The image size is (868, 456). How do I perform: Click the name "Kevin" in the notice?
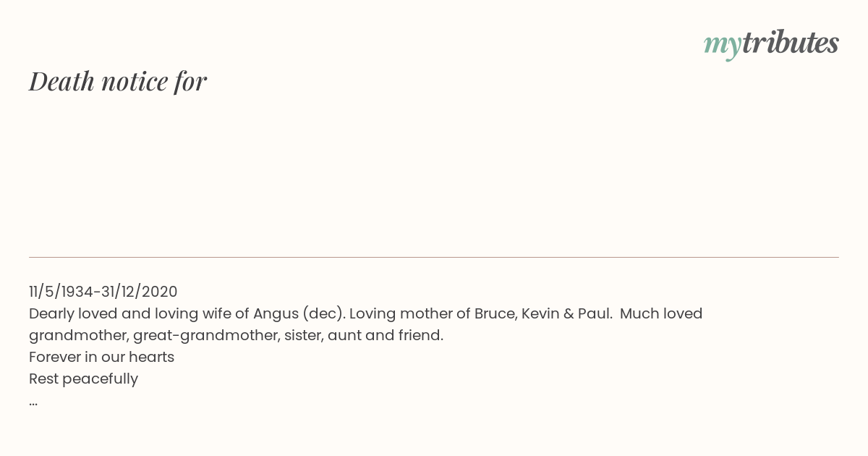(x=540, y=313)
